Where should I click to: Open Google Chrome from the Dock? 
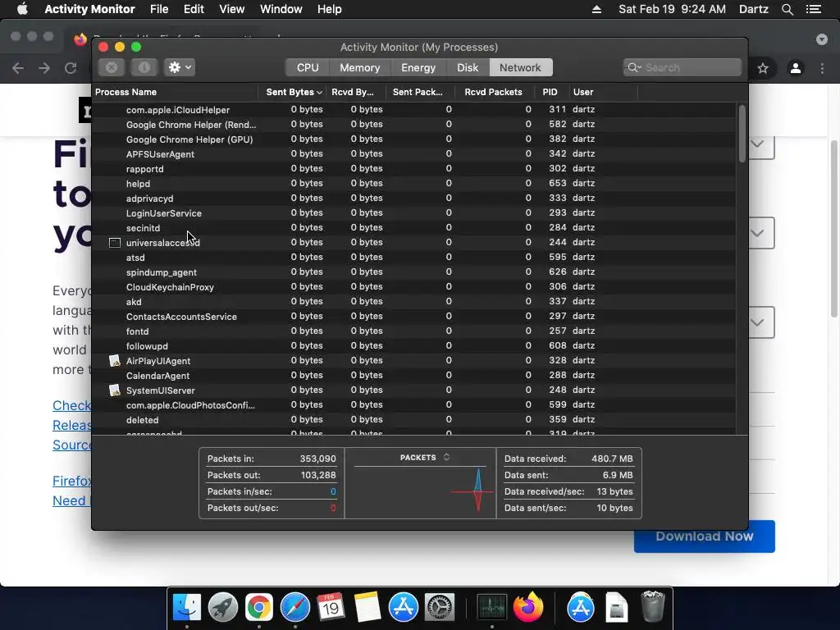coord(259,608)
